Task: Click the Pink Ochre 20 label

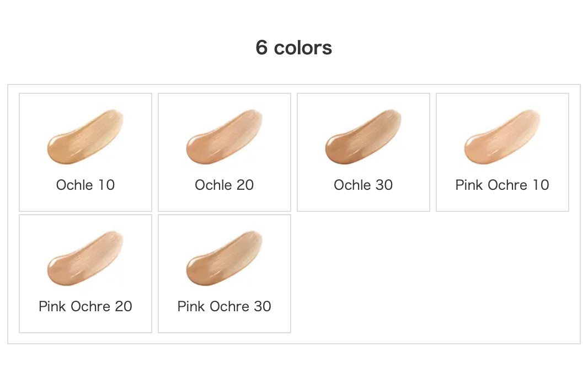Action: tap(85, 306)
